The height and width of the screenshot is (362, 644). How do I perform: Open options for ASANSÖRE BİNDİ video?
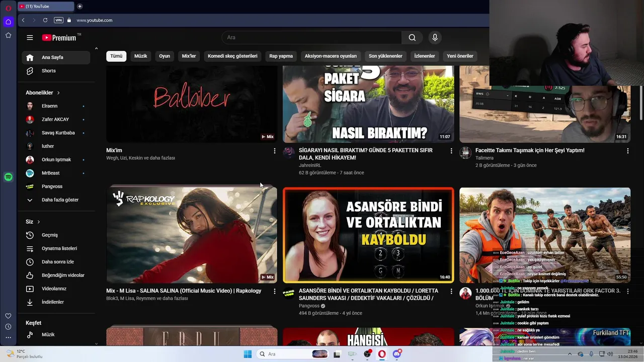coord(451,291)
